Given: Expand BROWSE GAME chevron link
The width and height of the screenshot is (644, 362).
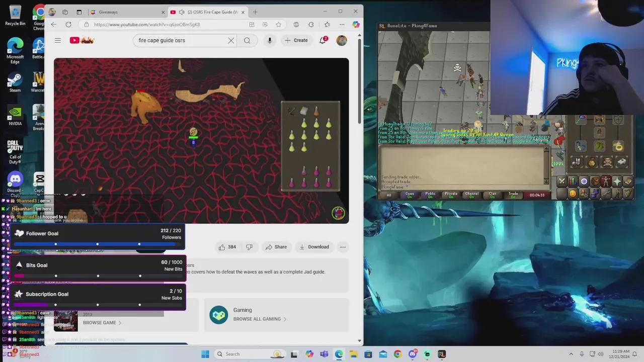Looking at the screenshot, I should pos(120,323).
